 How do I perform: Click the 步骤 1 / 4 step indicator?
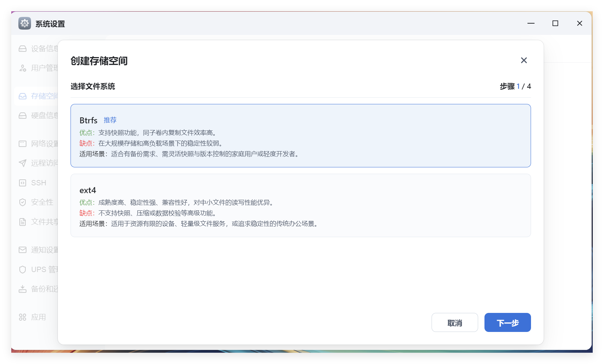point(515,86)
